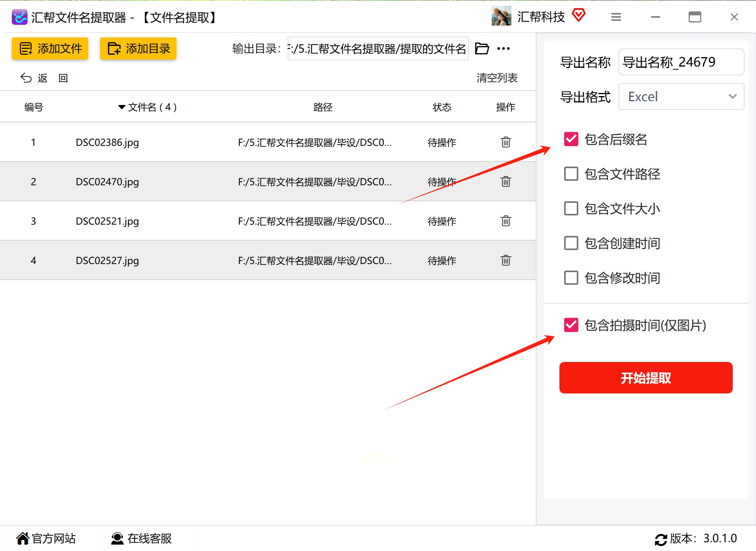Delete row DSC02527.jpg with trash icon
Image resolution: width=756 pixels, height=551 pixels.
coord(506,260)
